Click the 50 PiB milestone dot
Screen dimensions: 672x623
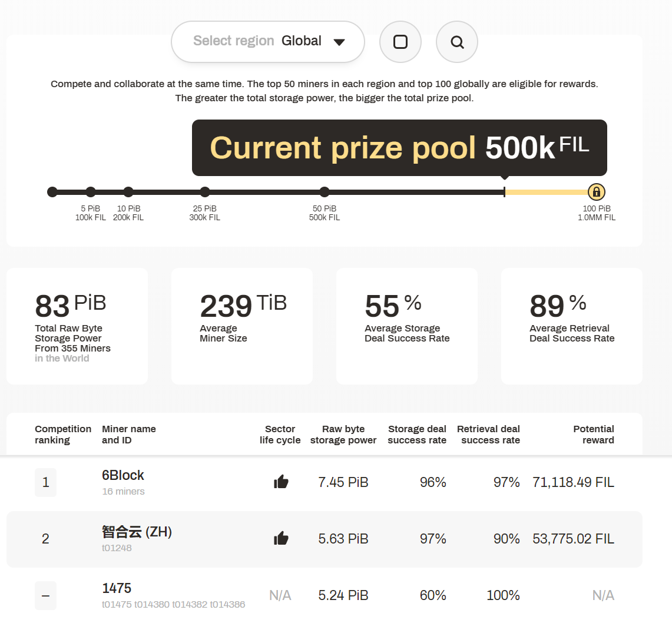325,192
